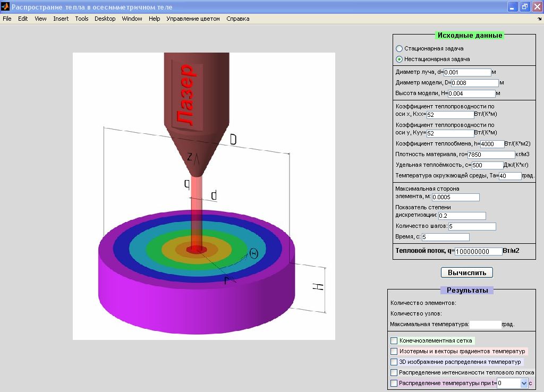Open the time t= dropdown list
The image size is (544, 392).
pyautogui.click(x=524, y=383)
